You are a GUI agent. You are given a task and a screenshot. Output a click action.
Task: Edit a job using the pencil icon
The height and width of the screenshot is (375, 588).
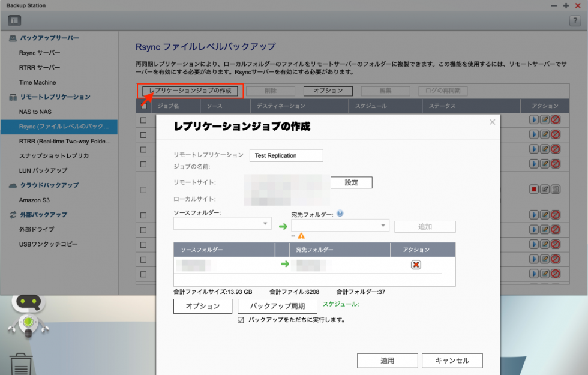coord(544,120)
